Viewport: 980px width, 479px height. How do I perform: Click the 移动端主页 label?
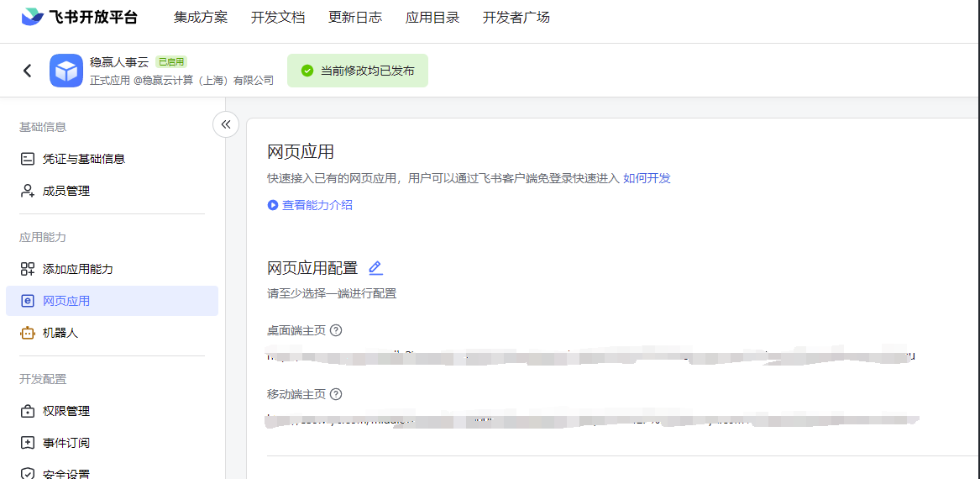click(x=296, y=394)
